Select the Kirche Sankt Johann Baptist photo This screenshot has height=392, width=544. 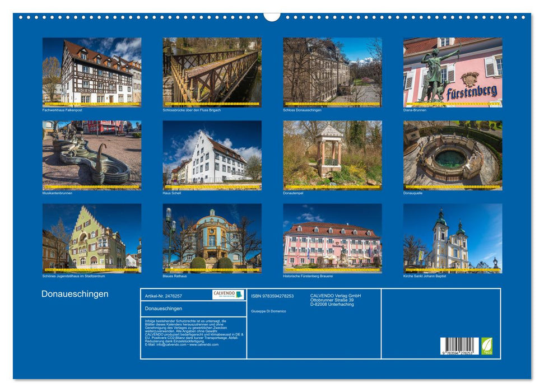point(453,239)
